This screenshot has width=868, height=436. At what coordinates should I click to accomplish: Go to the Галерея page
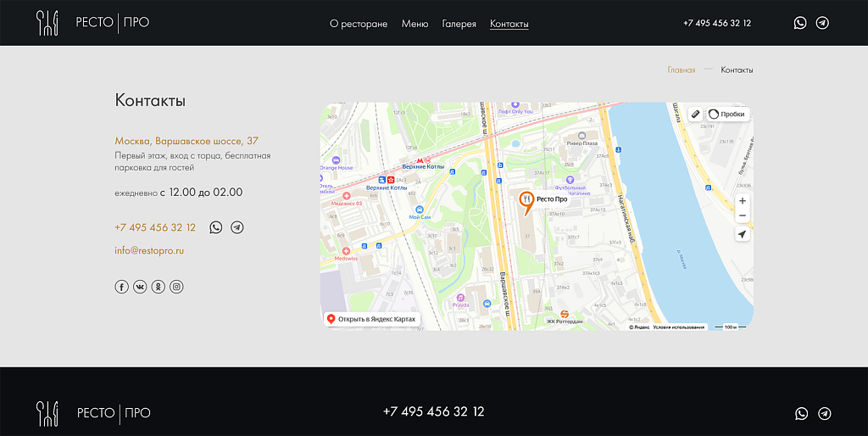coord(459,24)
